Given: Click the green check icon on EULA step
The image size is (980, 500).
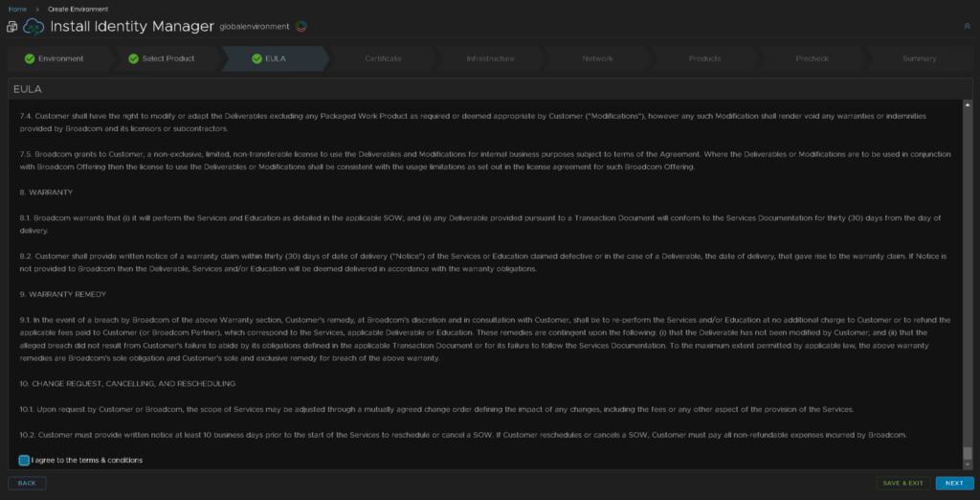Looking at the screenshot, I should [256, 58].
